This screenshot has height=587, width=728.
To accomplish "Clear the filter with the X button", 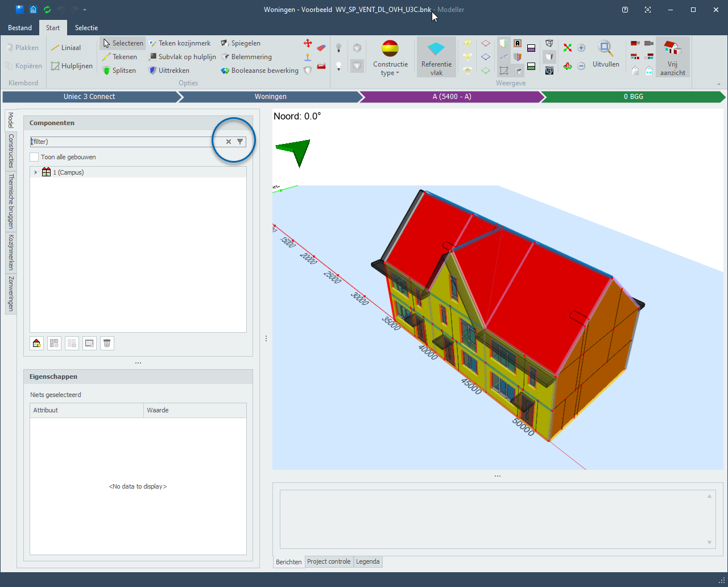I will coord(229,142).
